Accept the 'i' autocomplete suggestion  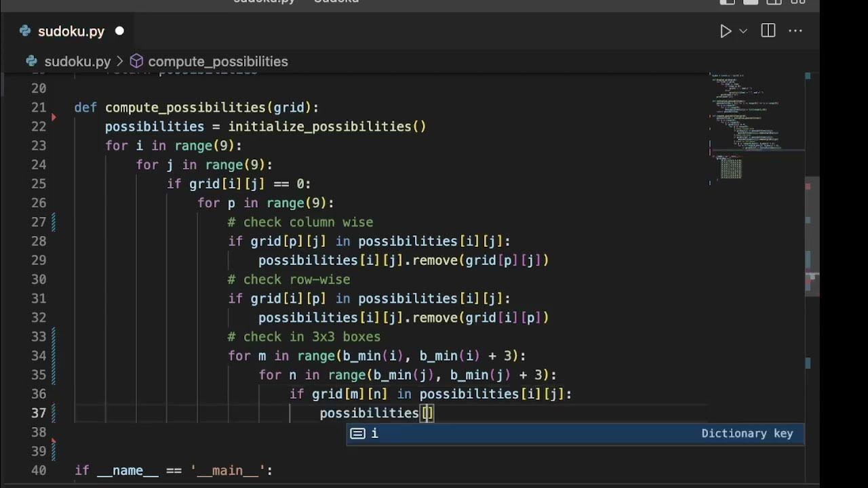(575, 434)
